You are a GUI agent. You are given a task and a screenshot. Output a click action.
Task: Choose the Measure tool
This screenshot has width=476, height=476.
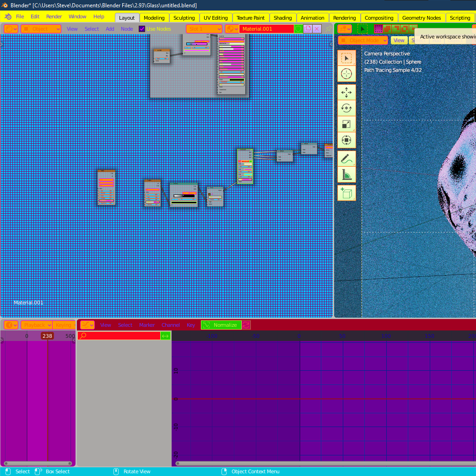point(346,174)
